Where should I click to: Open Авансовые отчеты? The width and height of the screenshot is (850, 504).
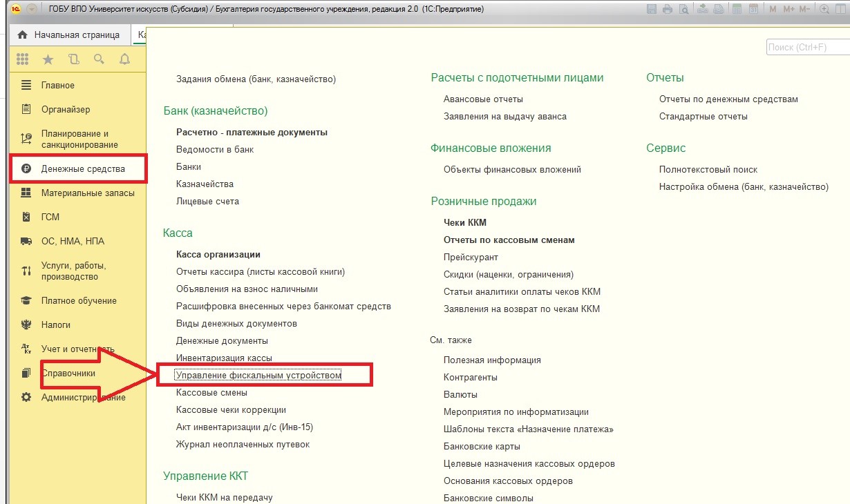click(483, 99)
